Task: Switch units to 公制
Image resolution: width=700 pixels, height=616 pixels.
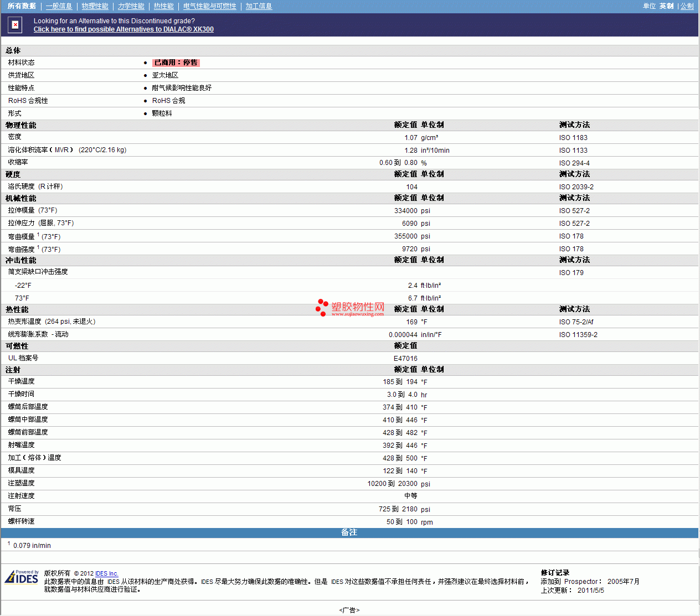Action: 687,6
